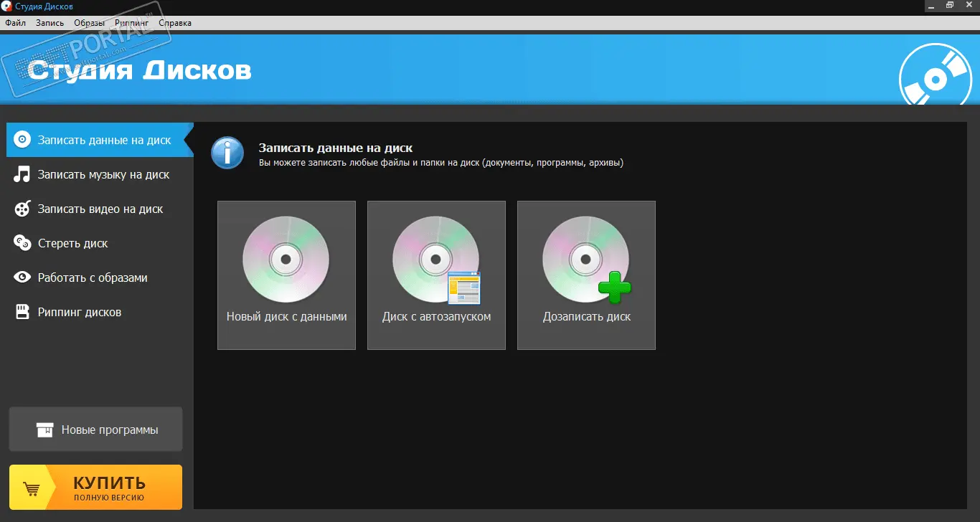Choose Новый диск с данными tile
Image resolution: width=980 pixels, height=522 pixels.
pyautogui.click(x=286, y=275)
